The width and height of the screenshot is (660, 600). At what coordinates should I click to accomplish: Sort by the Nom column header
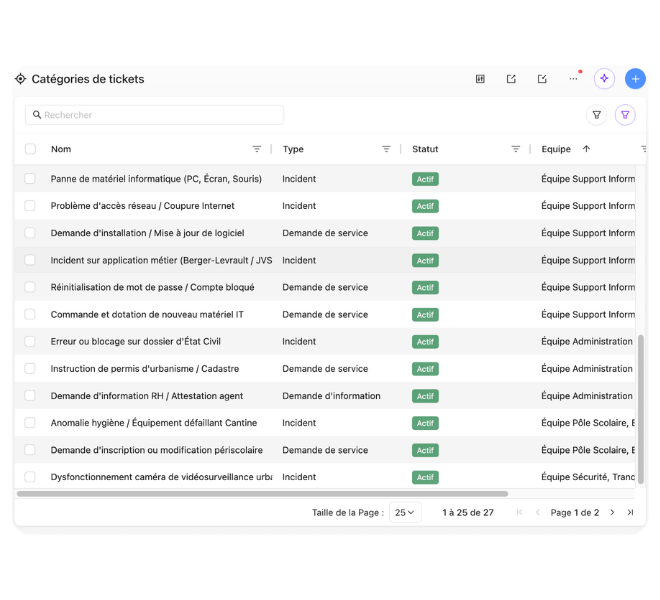61,149
